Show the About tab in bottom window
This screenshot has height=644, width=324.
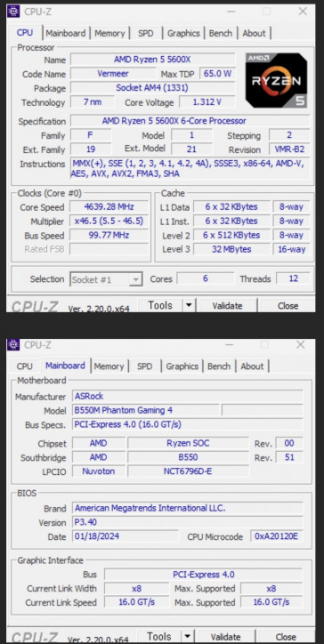pos(252,366)
